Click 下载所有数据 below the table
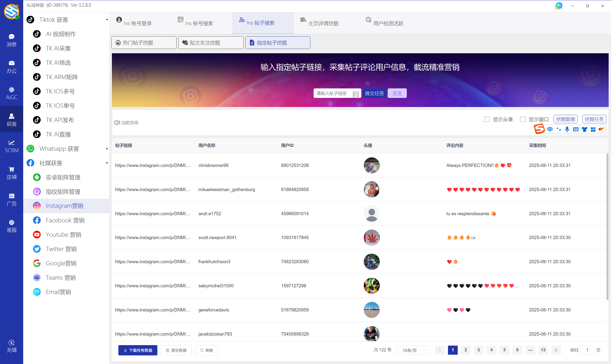Viewport: 612px width, 364px height. (138, 350)
